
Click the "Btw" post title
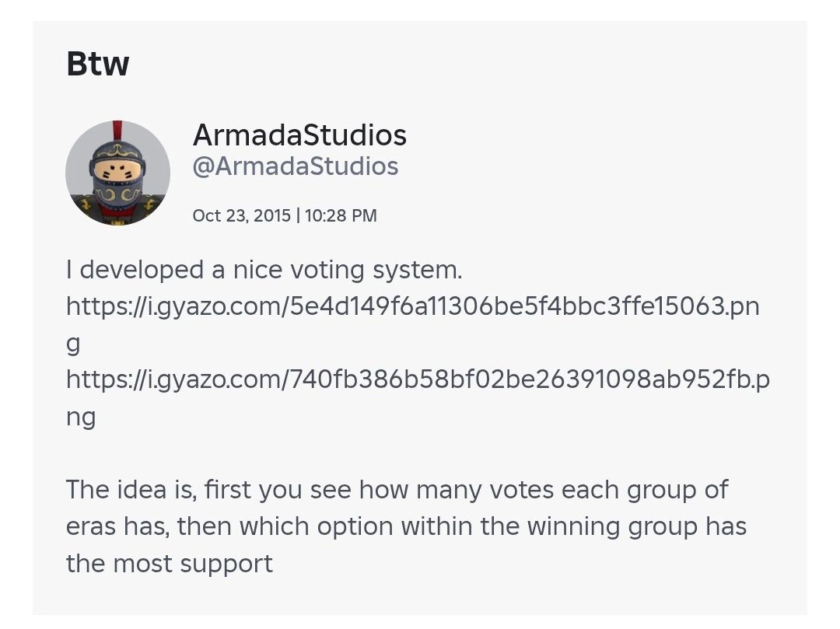pos(98,64)
